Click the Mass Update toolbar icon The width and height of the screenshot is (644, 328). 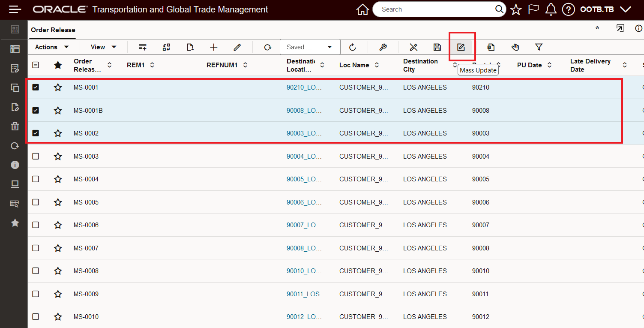pos(461,47)
